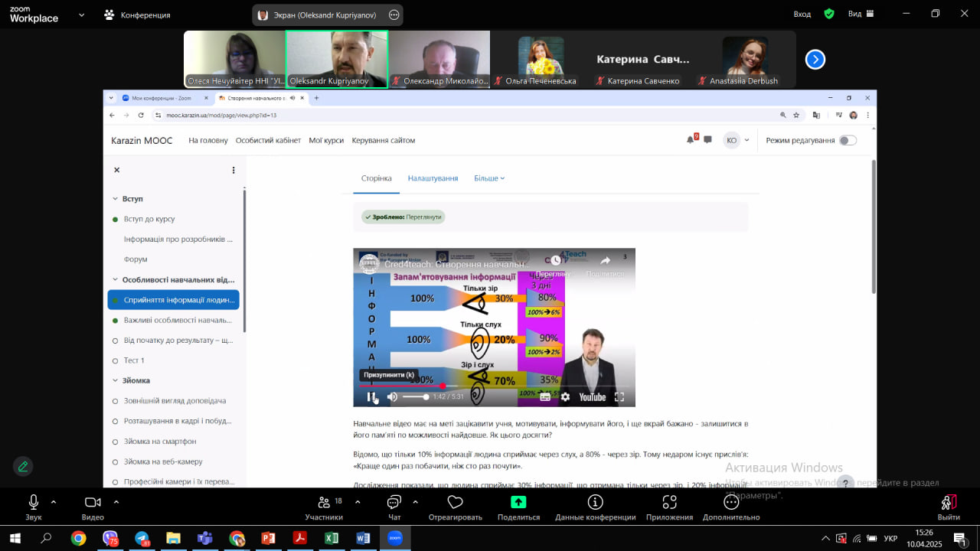Viewport: 980px width, 551px height.
Task: Open Zoom Приложения
Action: click(x=669, y=507)
